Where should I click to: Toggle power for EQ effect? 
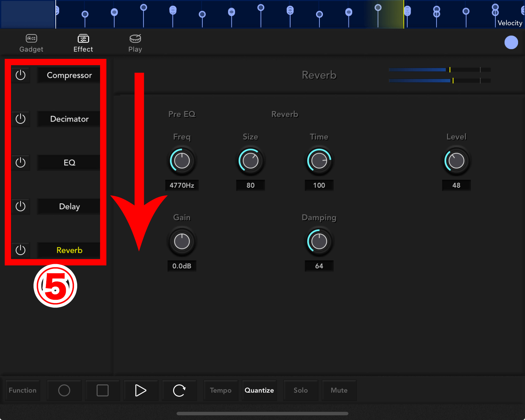[20, 162]
